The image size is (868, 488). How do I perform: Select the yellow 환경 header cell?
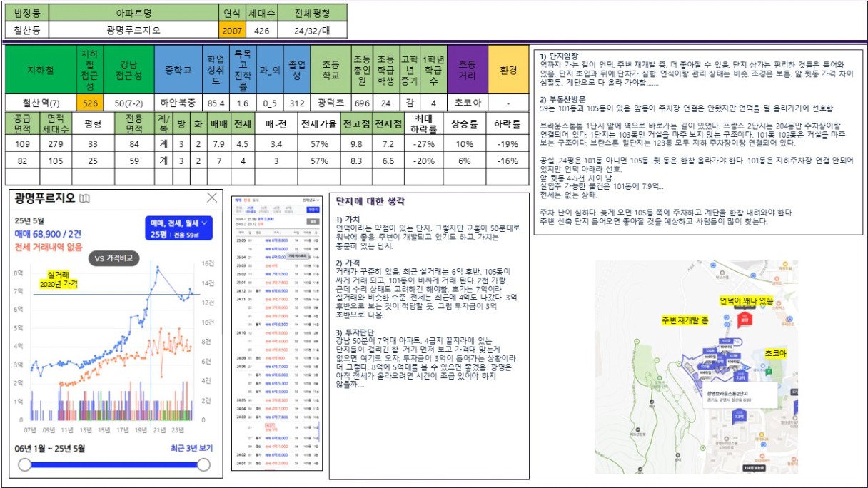pos(508,71)
